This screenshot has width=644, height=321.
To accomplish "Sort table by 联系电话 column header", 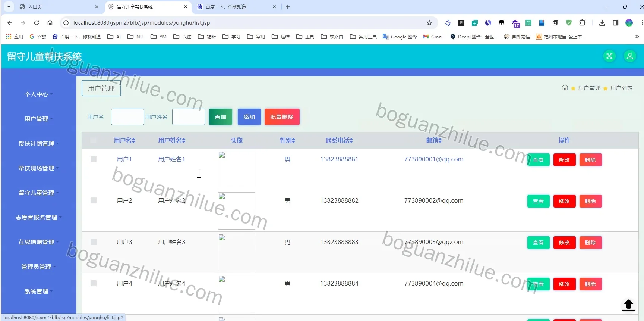I will coord(339,140).
